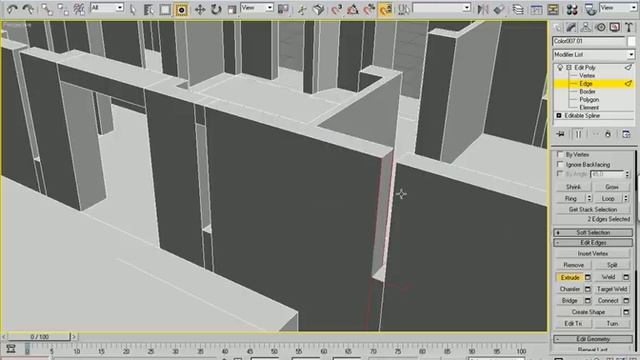Select the Element sub-object level
The height and width of the screenshot is (360, 640).
point(589,107)
